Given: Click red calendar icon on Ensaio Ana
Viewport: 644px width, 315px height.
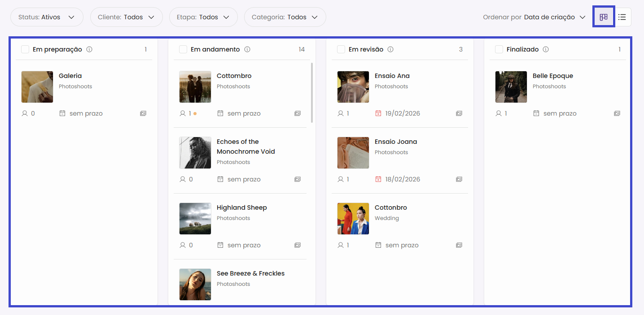Looking at the screenshot, I should [x=378, y=113].
